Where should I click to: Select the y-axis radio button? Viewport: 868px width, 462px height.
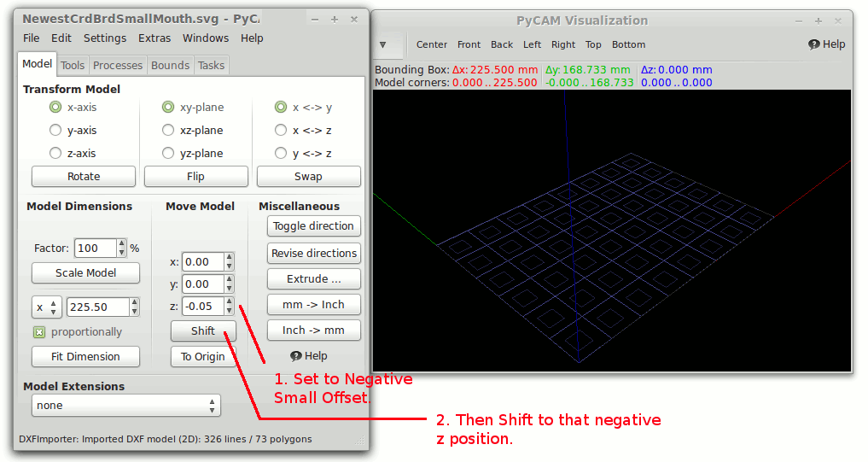[55, 130]
